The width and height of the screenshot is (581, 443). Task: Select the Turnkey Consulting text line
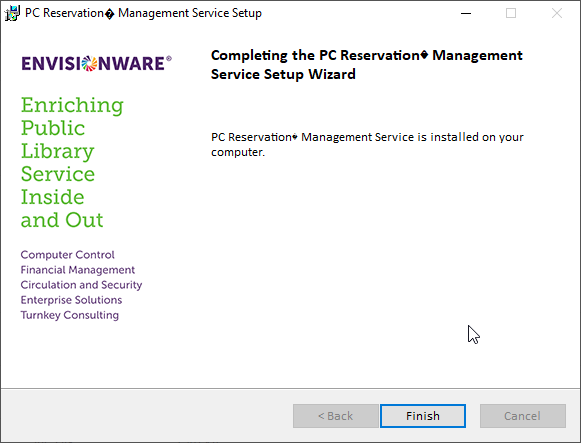click(x=70, y=315)
